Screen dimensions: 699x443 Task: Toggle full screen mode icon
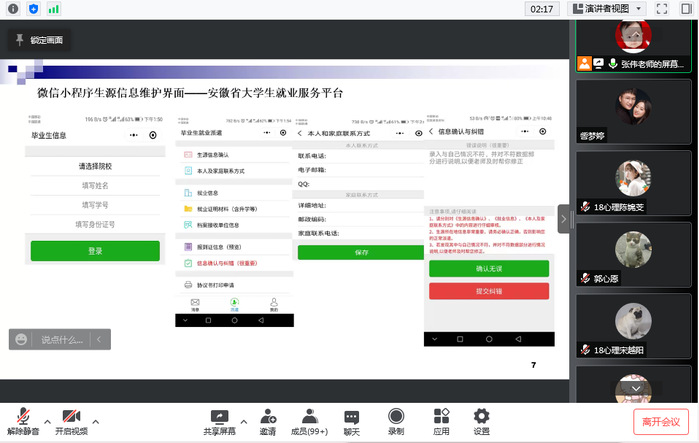coord(662,9)
